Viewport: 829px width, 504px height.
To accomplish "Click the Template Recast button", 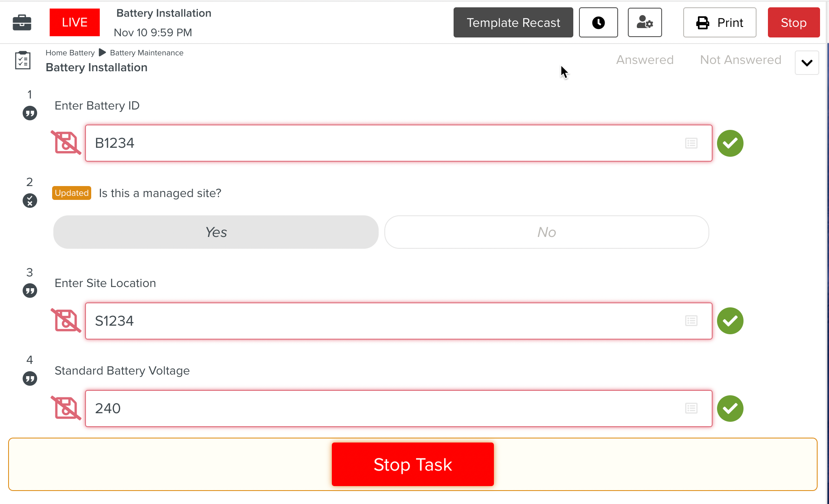I will tap(513, 22).
